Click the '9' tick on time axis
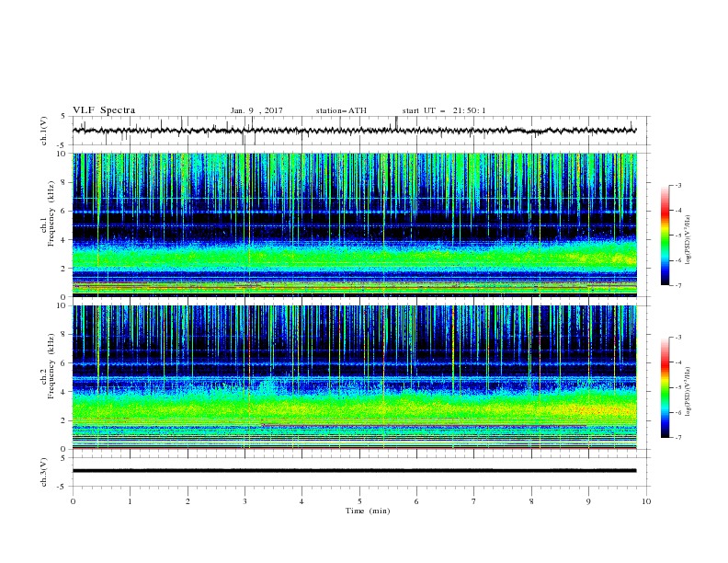The image size is (728, 563). click(588, 501)
